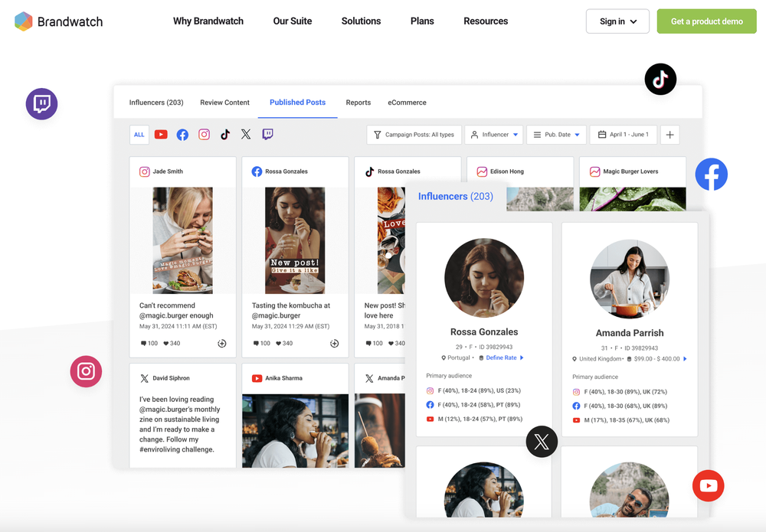Open Jade Smith's burger photo thumbnail
The height and width of the screenshot is (532, 766).
pyautogui.click(x=183, y=240)
